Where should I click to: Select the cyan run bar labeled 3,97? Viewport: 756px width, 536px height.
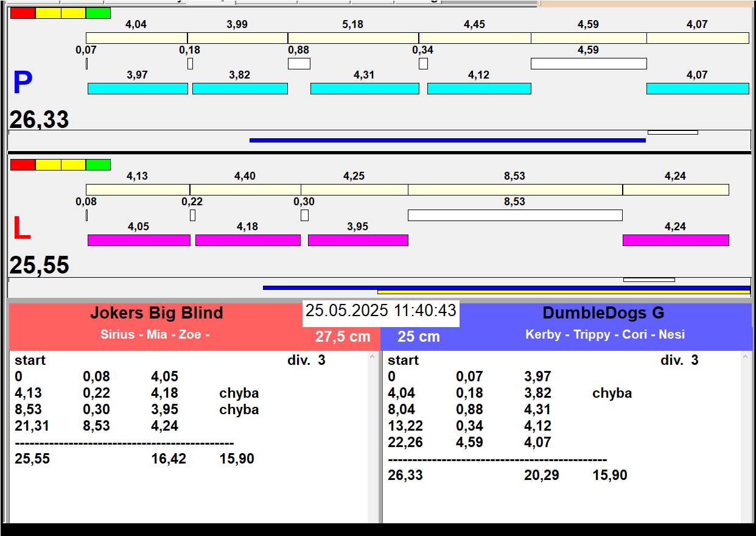[138, 88]
